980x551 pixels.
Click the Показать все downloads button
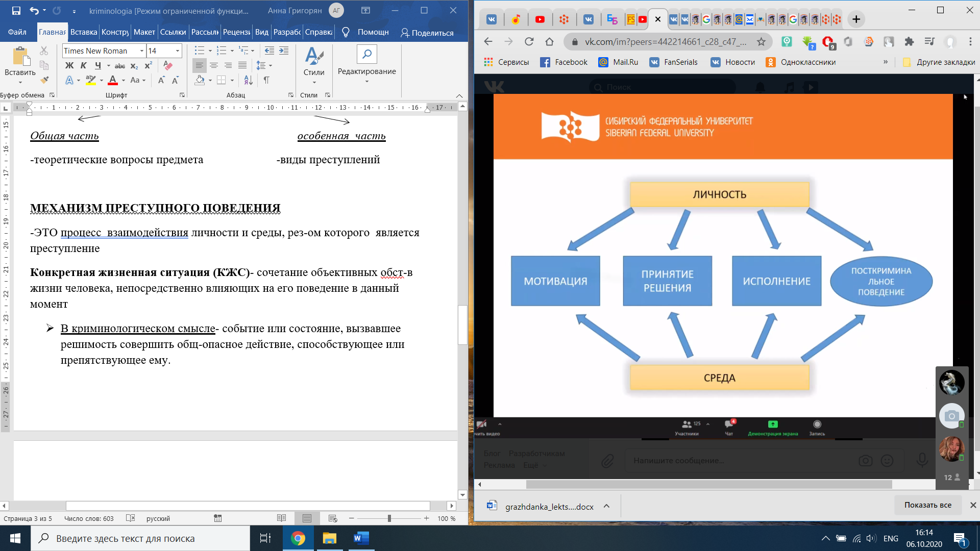click(x=927, y=505)
